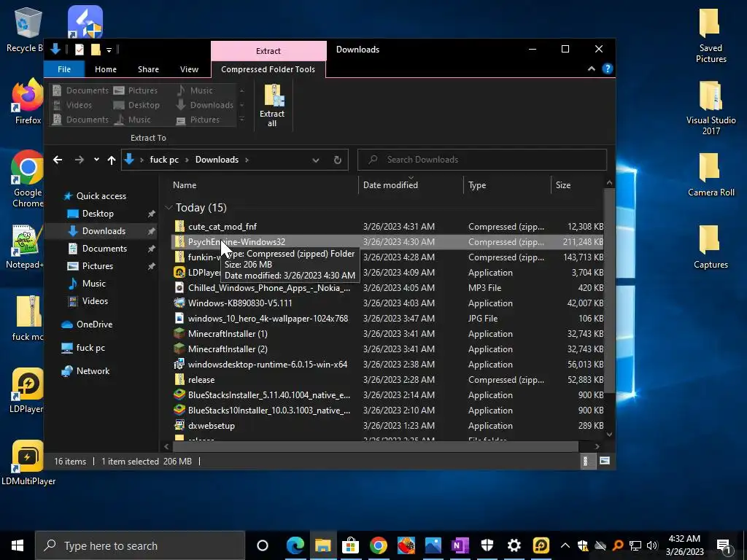Select the Firefox desktop shortcut
Screen dimensions: 747x560
(x=27, y=102)
